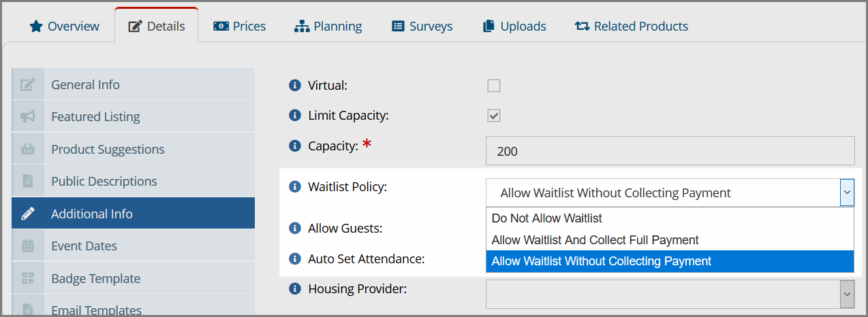This screenshot has width=868, height=317.
Task: Collapse the Waitlist Policy dropdown arrow
Action: pos(847,193)
